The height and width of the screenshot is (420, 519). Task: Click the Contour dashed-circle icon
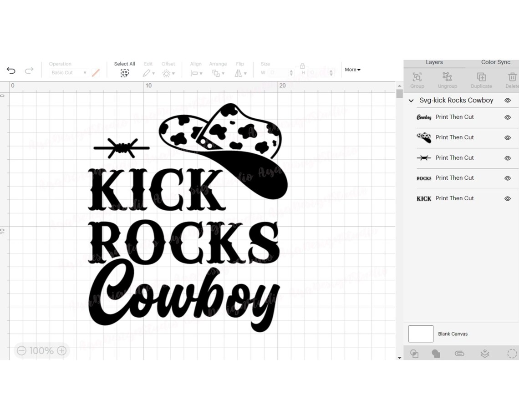click(512, 354)
